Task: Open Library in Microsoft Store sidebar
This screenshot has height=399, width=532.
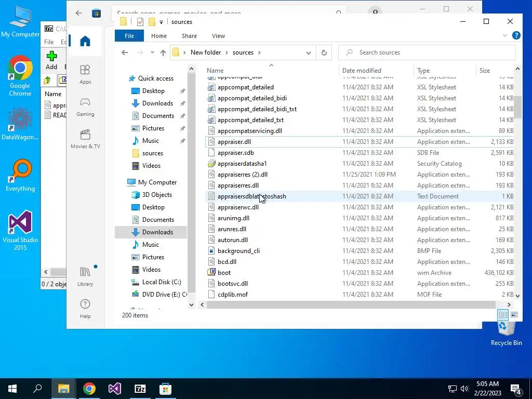Action: pyautogui.click(x=85, y=276)
